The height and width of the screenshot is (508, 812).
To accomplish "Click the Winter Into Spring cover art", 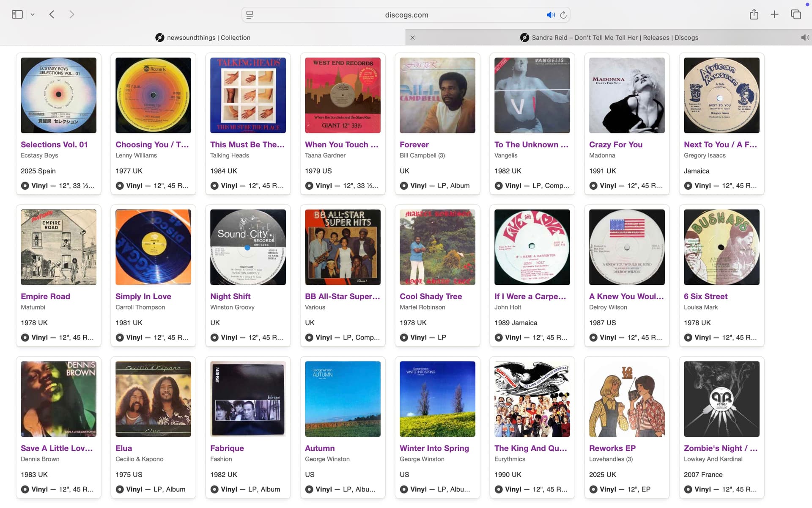I will [x=437, y=399].
